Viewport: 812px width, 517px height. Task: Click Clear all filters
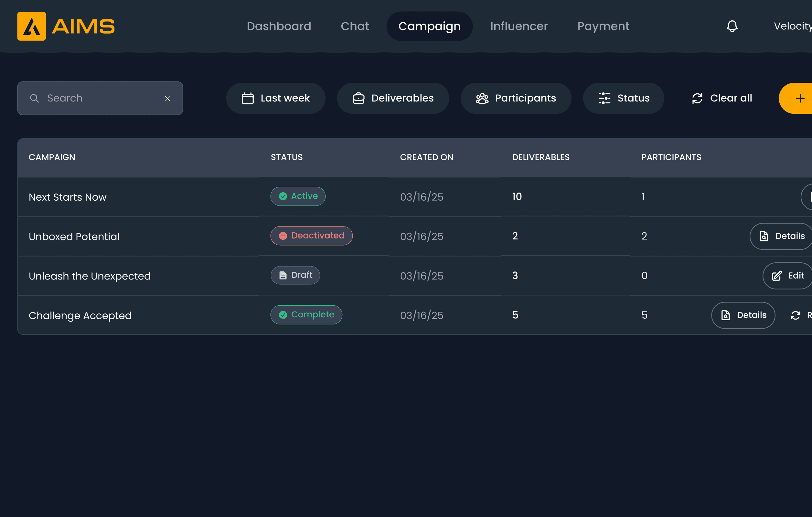pyautogui.click(x=721, y=98)
